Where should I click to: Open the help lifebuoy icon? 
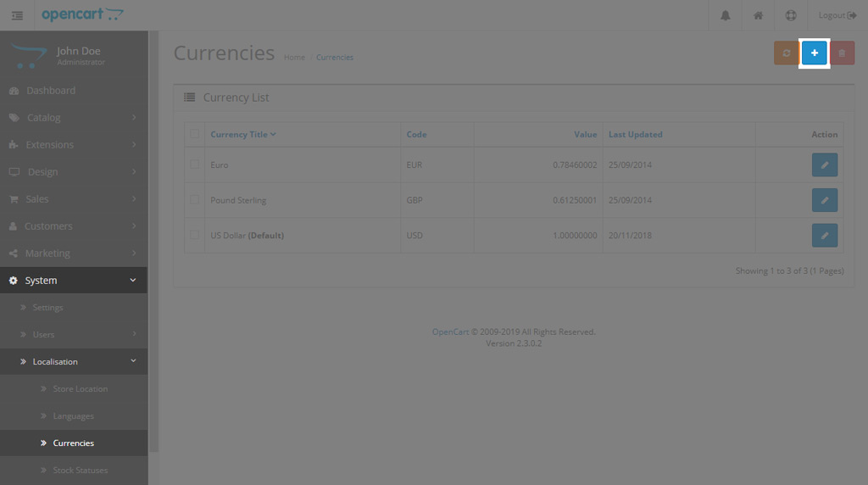[791, 15]
